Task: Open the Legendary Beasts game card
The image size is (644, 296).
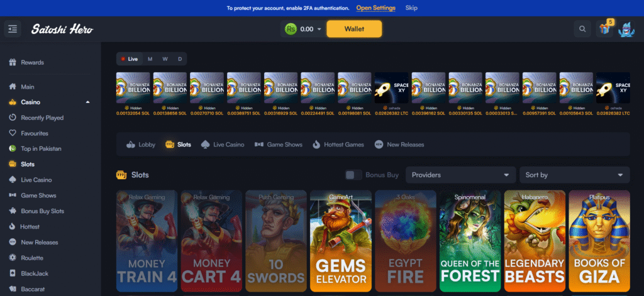Action: click(535, 241)
